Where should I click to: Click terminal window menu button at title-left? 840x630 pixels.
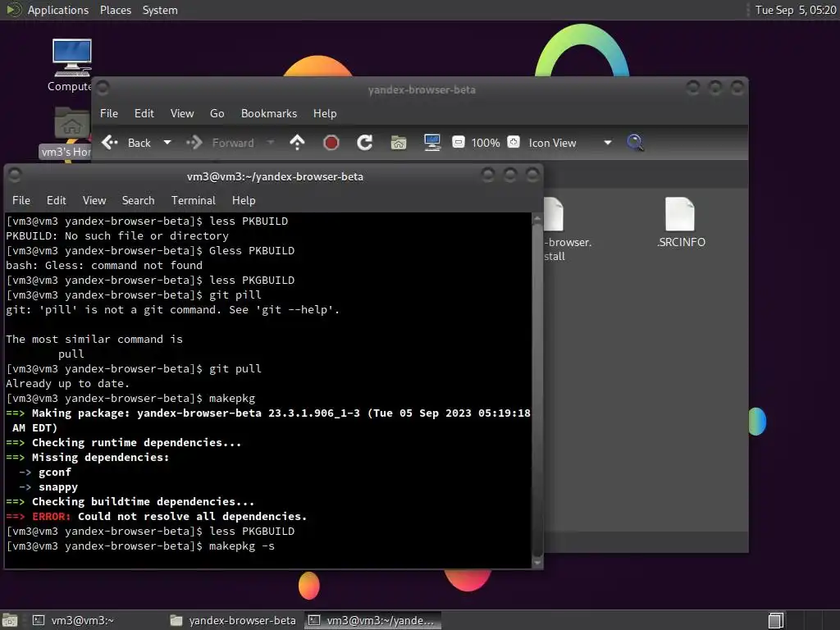coord(15,175)
